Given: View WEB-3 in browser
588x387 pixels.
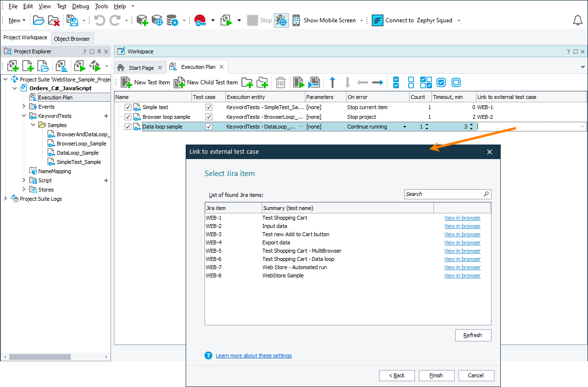Looking at the screenshot, I should (x=462, y=234).
